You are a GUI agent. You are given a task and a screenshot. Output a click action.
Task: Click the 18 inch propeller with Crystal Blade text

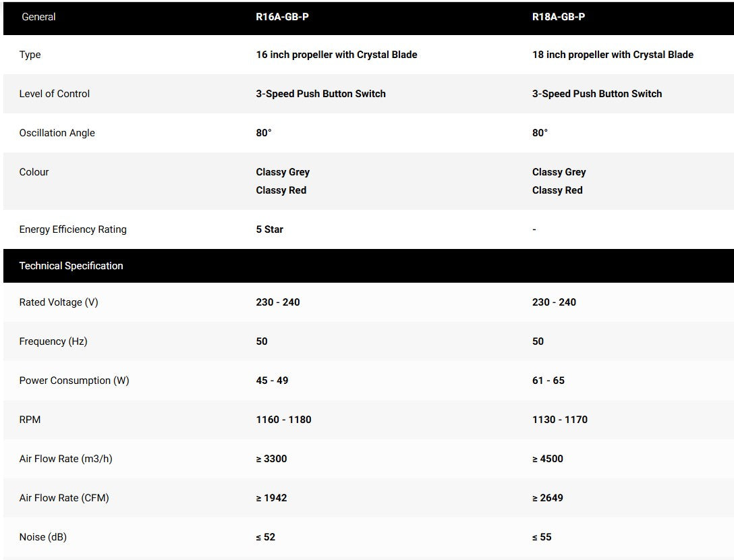pyautogui.click(x=613, y=55)
